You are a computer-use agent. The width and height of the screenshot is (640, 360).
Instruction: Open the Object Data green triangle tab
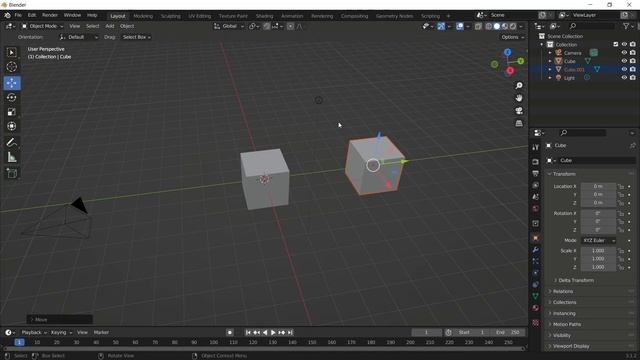point(536,296)
